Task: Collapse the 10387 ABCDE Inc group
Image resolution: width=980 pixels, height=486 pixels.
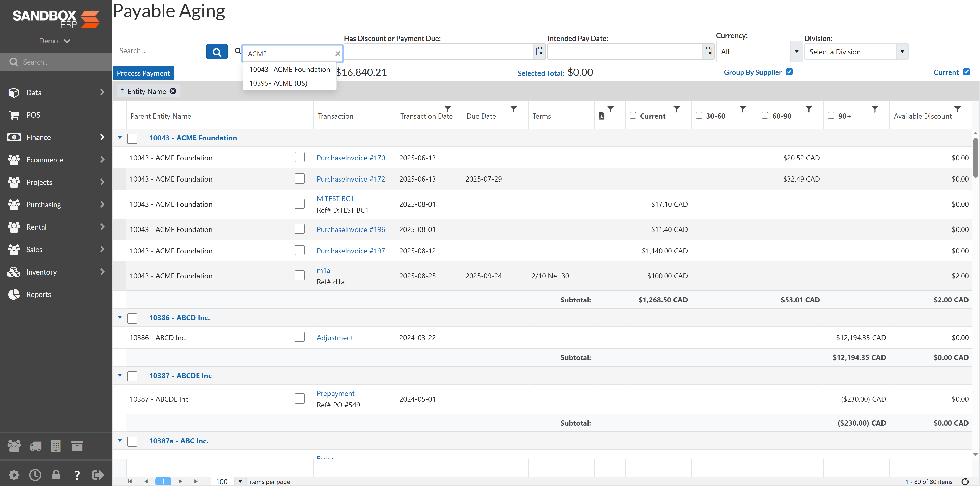Action: click(x=120, y=375)
